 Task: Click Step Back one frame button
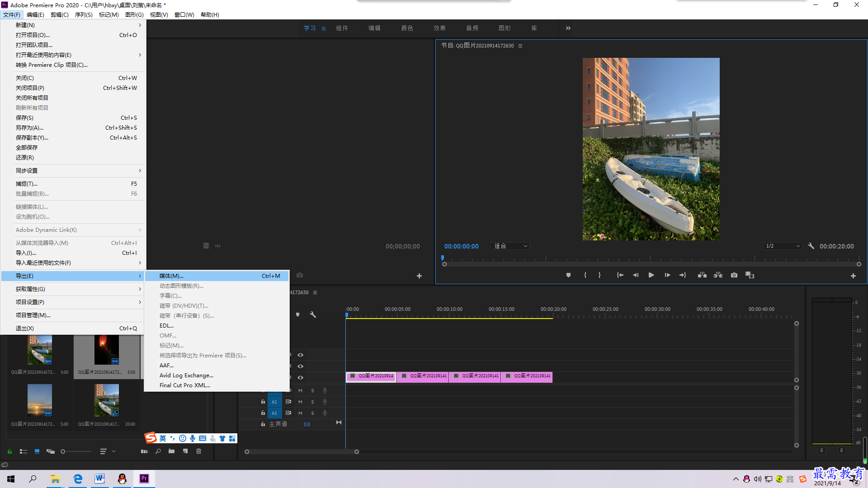pos(636,275)
